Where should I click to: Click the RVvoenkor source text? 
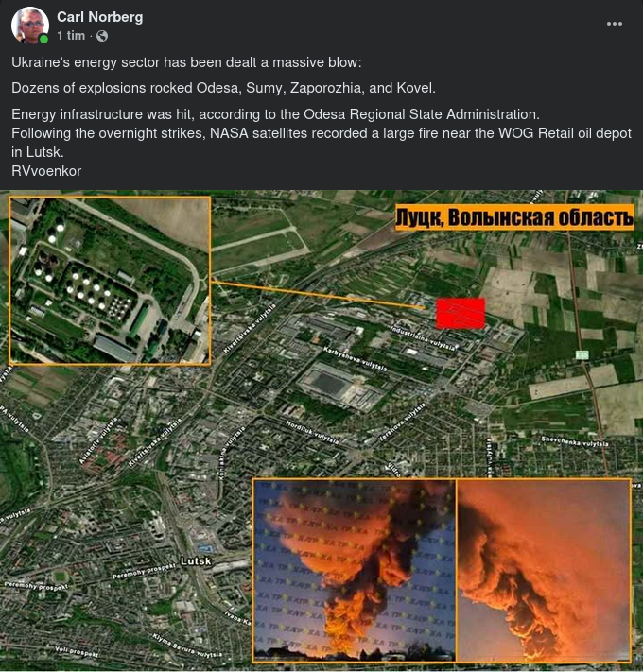[x=46, y=171]
